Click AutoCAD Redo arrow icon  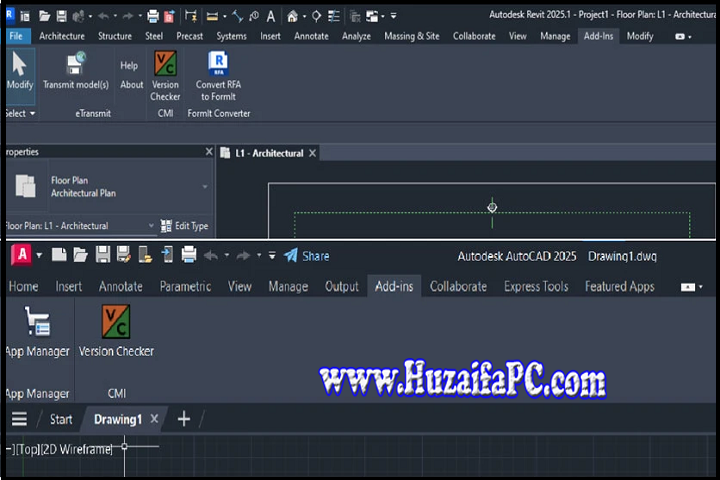(x=243, y=255)
